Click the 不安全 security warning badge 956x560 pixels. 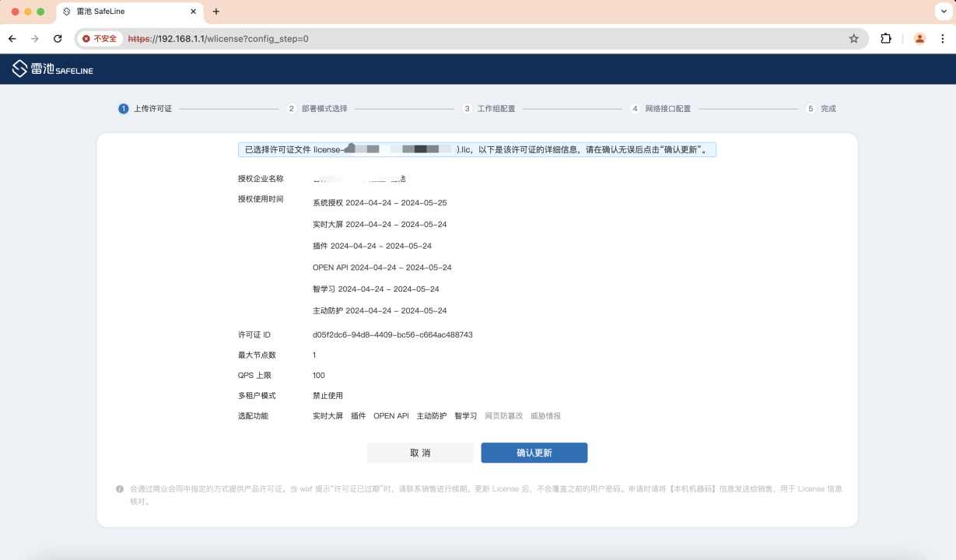[x=100, y=39]
